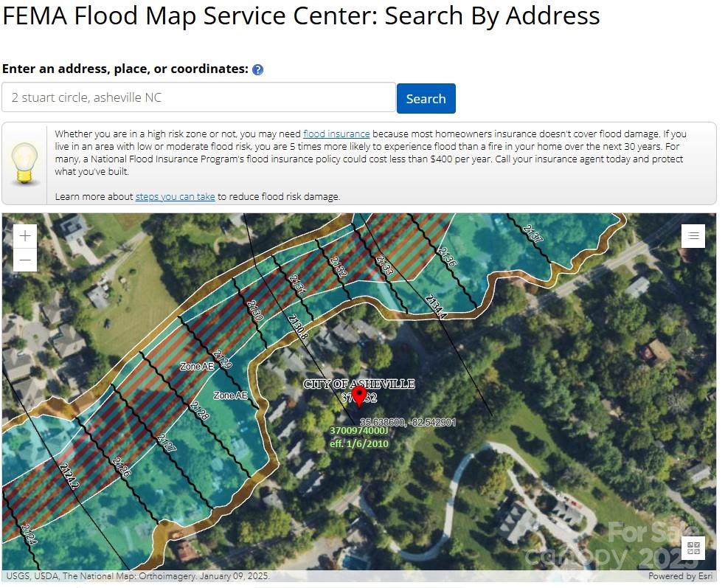The width and height of the screenshot is (725, 588).
Task: Click the 'eff. 1/6/2010' effective date label
Action: [359, 444]
